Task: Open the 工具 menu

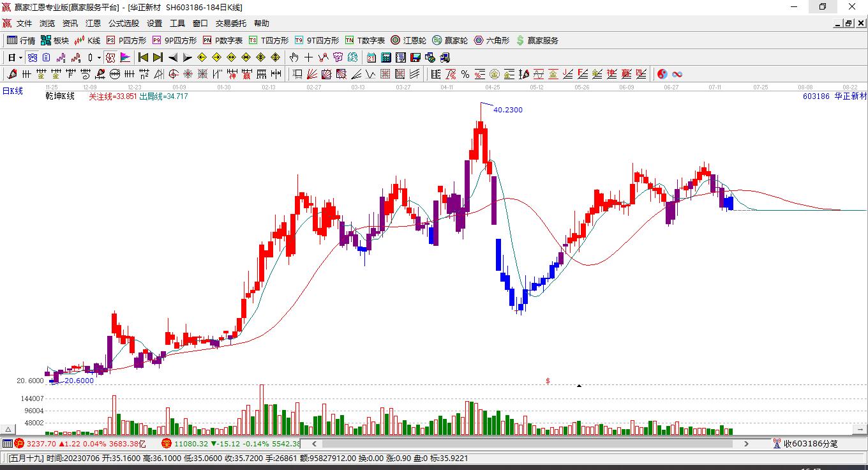Action: click(177, 23)
